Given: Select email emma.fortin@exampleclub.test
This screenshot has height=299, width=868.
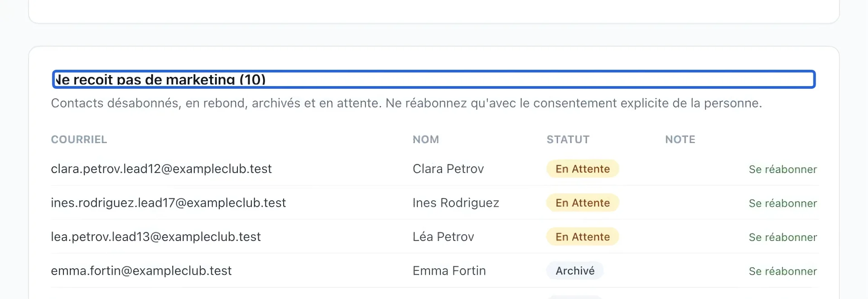Looking at the screenshot, I should (x=141, y=271).
